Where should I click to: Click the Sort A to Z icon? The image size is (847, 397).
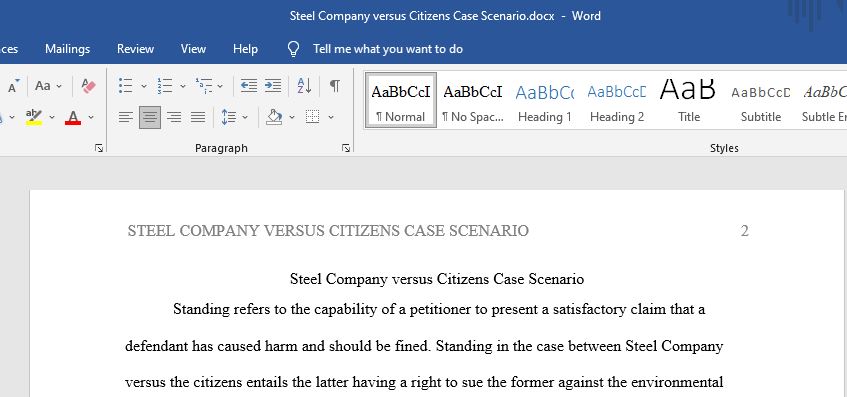point(304,85)
